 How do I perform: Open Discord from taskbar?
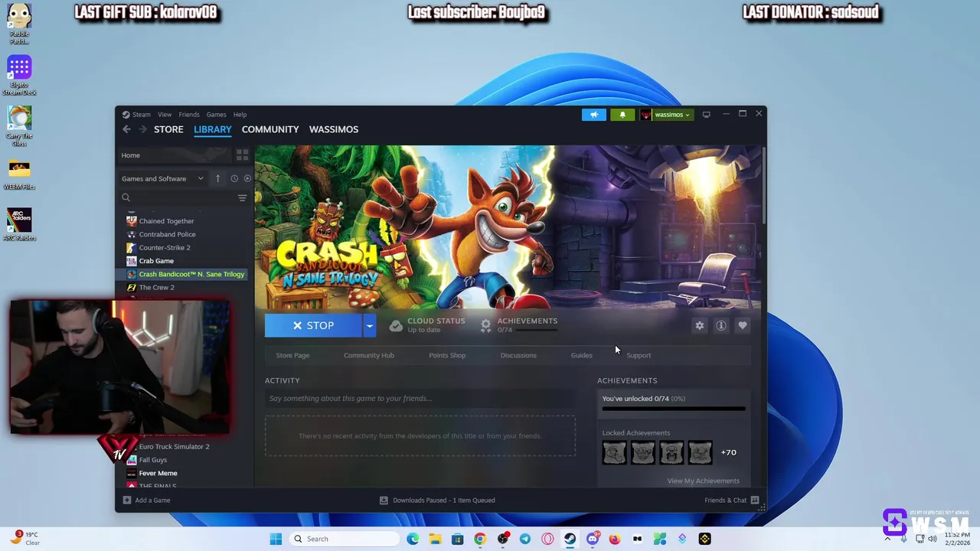pos(592,539)
